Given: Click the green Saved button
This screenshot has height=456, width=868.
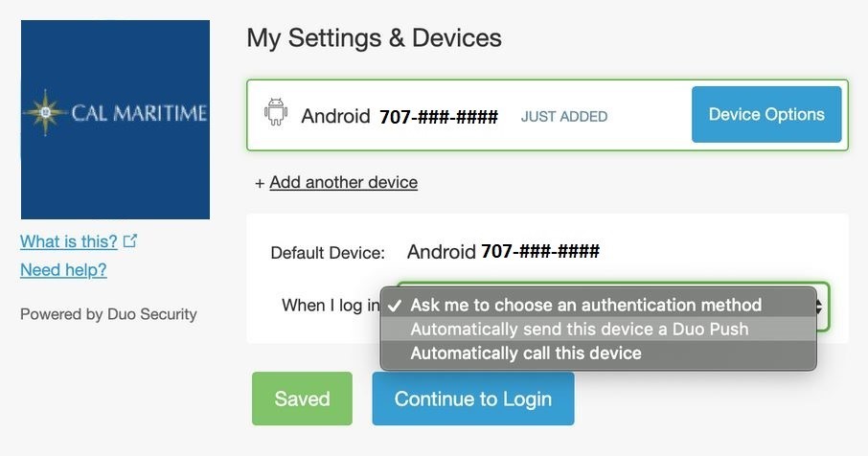Looking at the screenshot, I should click(302, 399).
